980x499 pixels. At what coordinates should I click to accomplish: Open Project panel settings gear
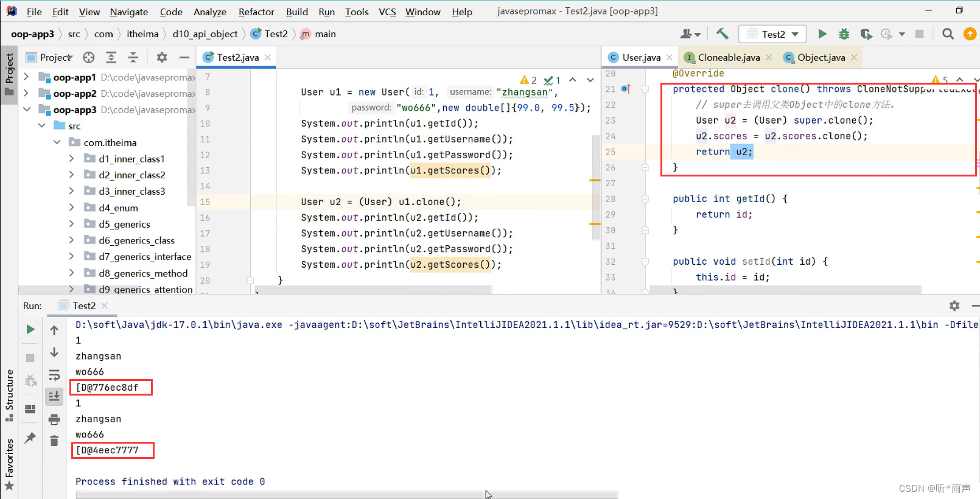pos(161,57)
